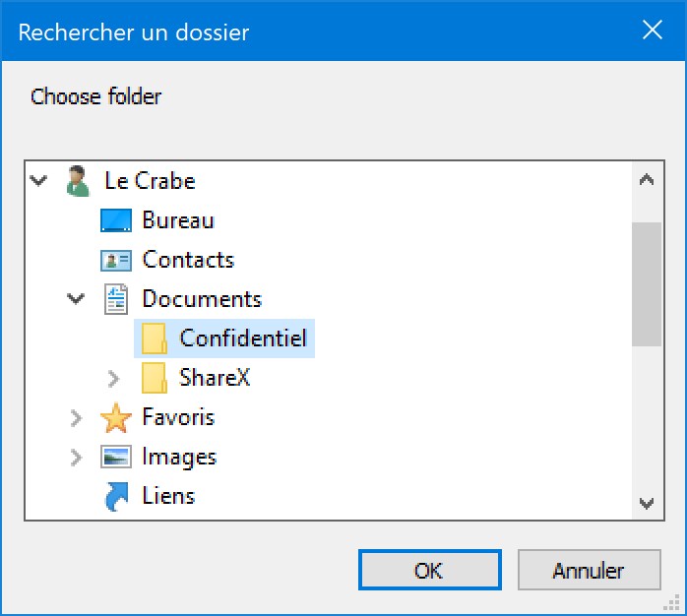Expand the ShareX folder chevron

coord(113,379)
